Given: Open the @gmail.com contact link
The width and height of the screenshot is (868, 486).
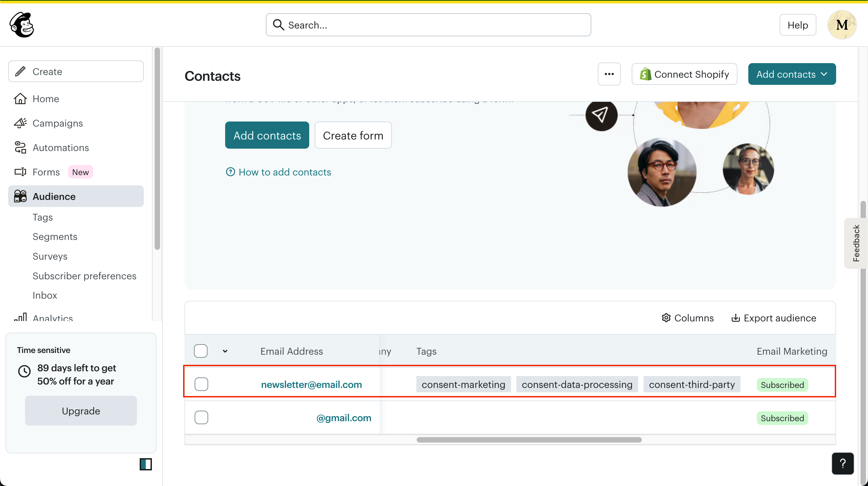Looking at the screenshot, I should click(344, 418).
